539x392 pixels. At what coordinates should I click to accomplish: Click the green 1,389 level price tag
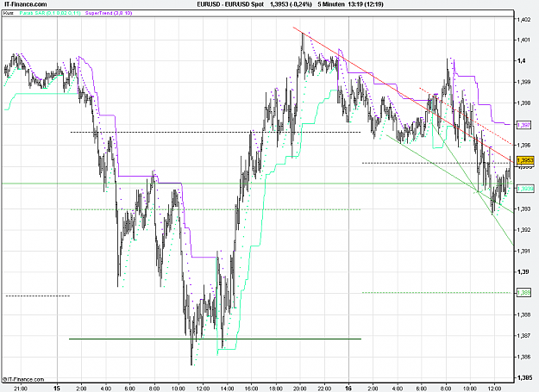pyautogui.click(x=523, y=293)
